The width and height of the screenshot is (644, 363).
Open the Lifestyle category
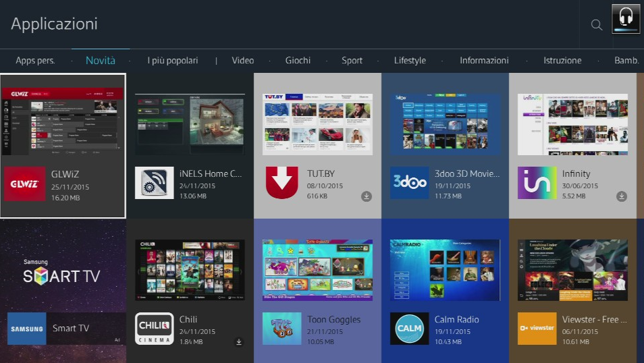point(410,60)
